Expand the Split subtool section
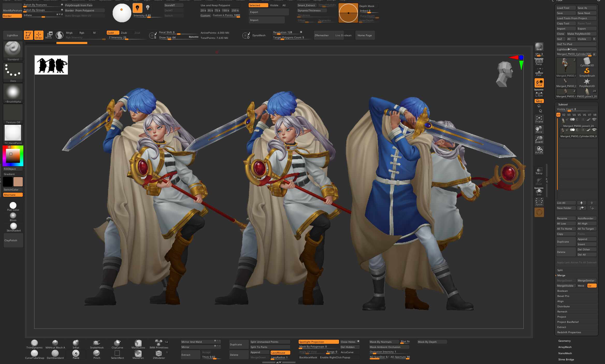This screenshot has height=364, width=605. [560, 270]
